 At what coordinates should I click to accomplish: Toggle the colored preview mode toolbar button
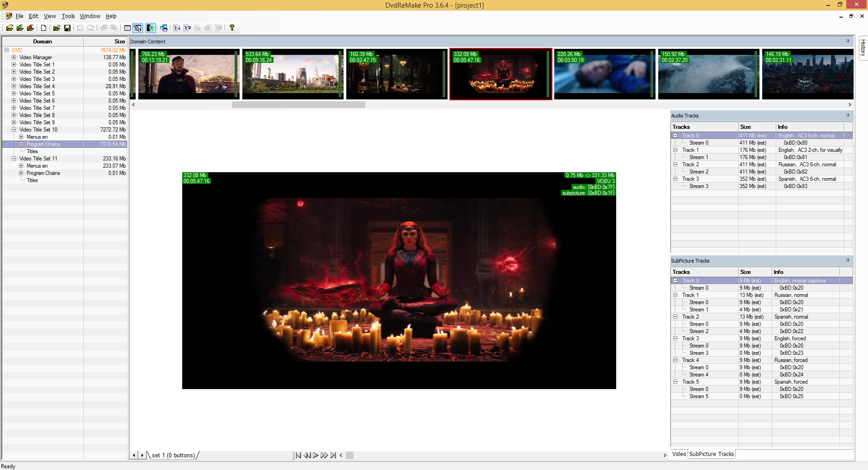pyautogui.click(x=151, y=28)
